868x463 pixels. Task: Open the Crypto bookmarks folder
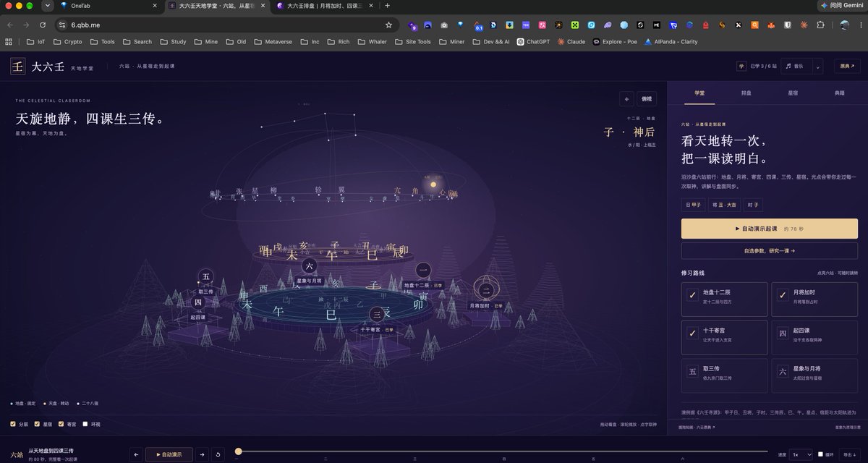tap(68, 42)
